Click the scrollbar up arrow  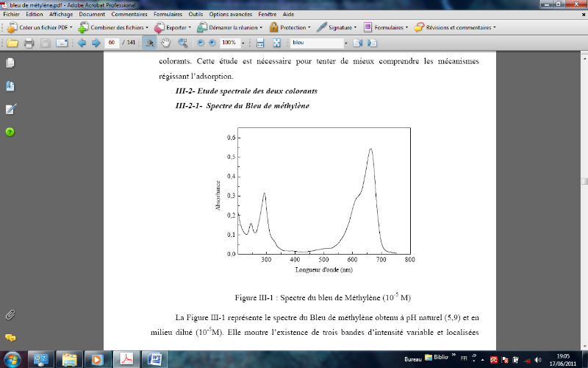(584, 59)
